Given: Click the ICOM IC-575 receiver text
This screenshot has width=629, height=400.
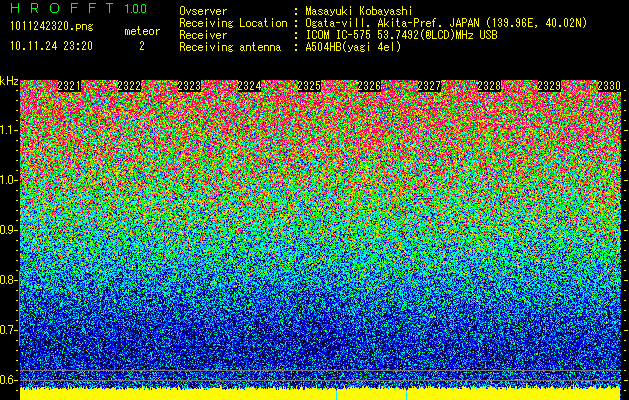Looking at the screenshot, I should point(401,35).
